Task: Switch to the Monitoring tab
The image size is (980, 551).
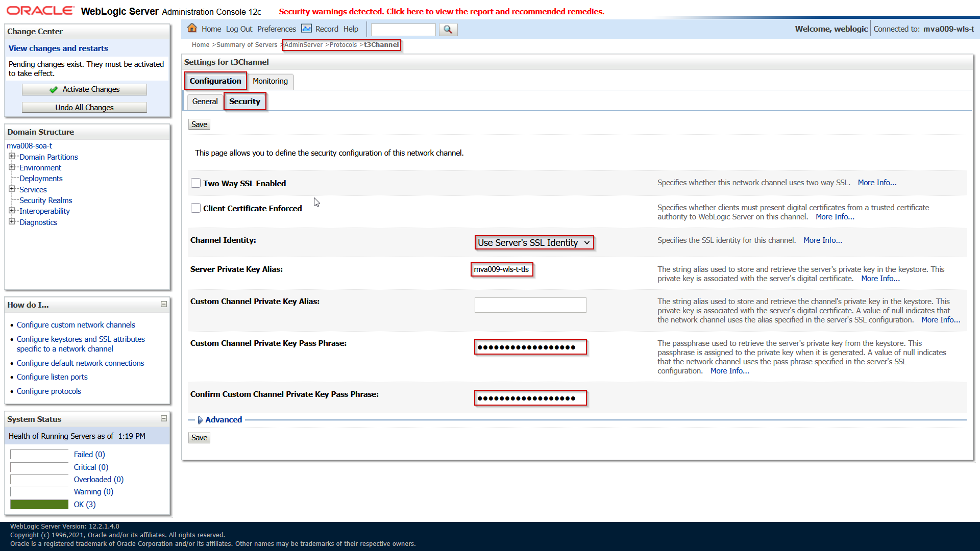Action: [270, 81]
